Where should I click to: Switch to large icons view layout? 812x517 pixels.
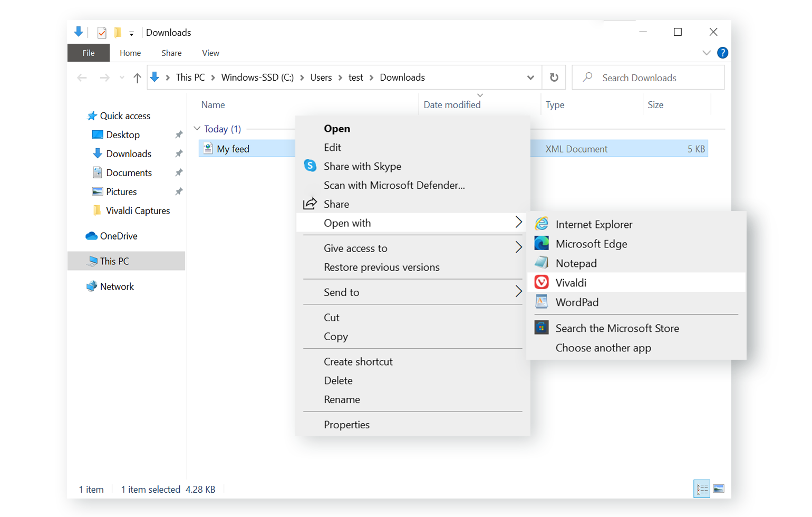719,489
